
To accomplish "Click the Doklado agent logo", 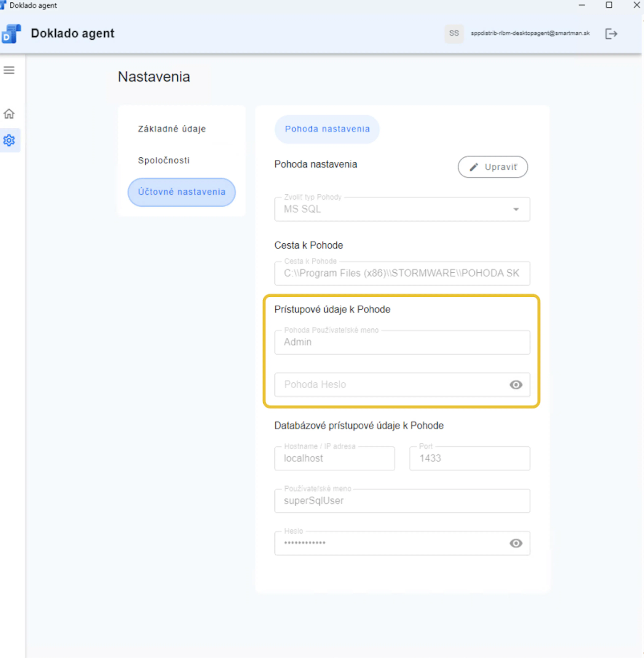I will (11, 34).
